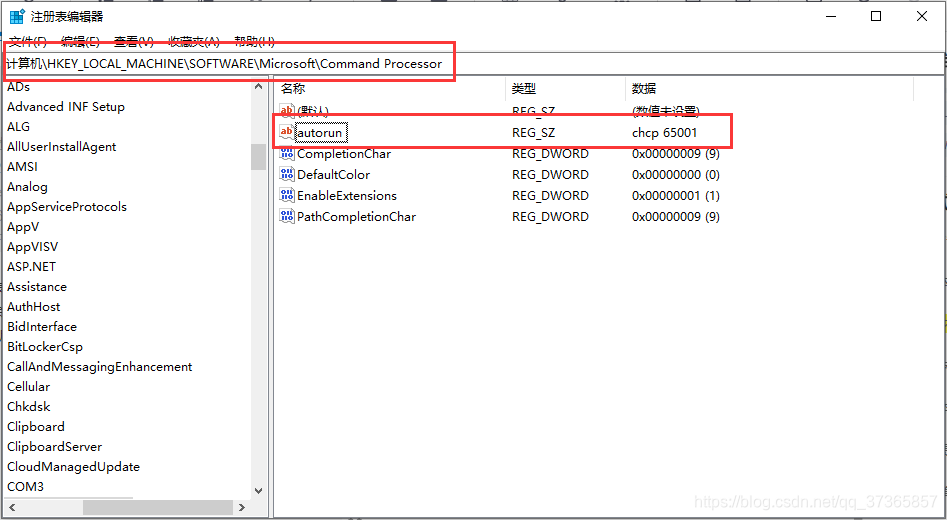Maximize the Registry Editor window
Screen dimensions: 947x520
876,16
